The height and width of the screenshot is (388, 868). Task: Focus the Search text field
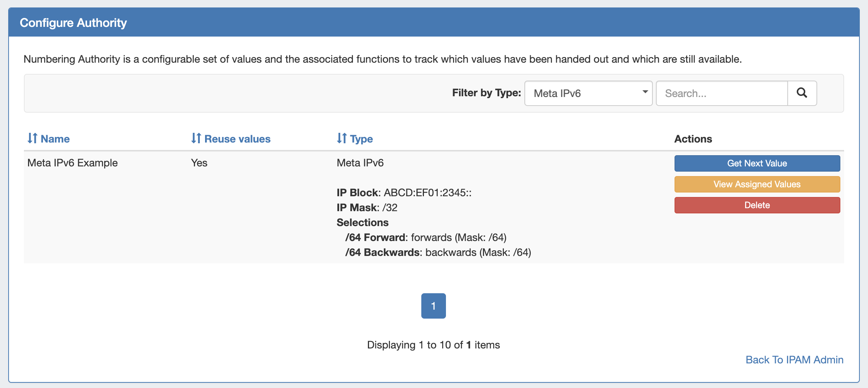tap(722, 93)
